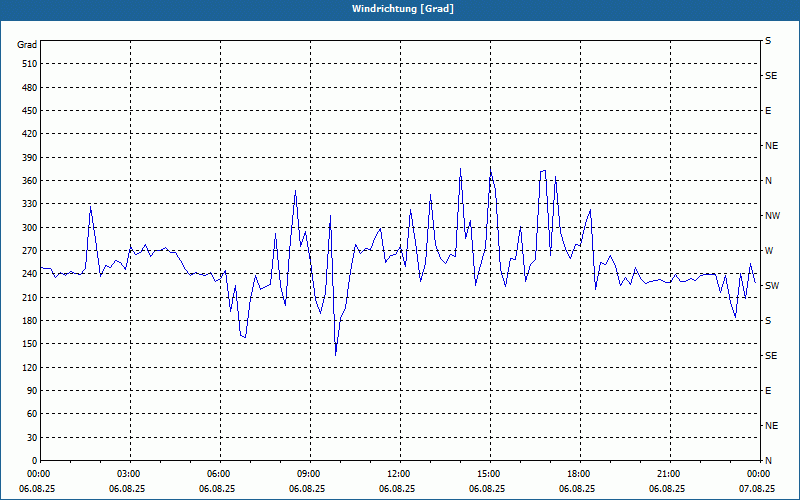
Task: Click the 21:00 time label
Action: click(x=667, y=474)
